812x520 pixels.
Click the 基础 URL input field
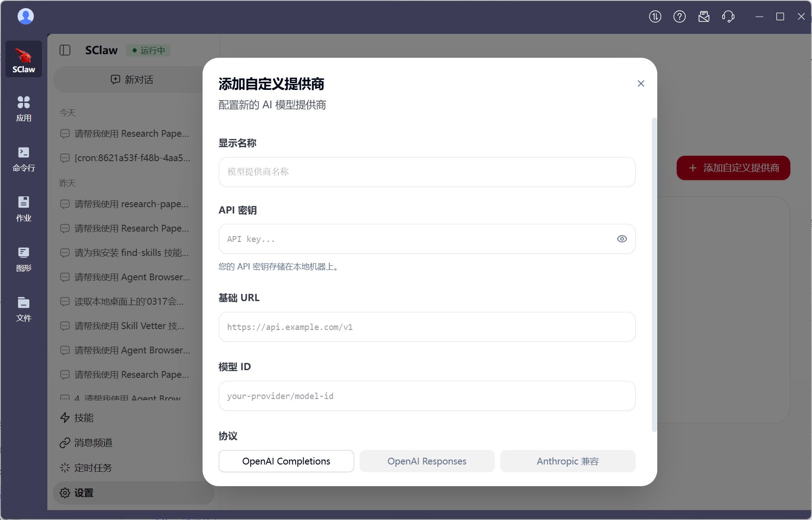pyautogui.click(x=427, y=327)
